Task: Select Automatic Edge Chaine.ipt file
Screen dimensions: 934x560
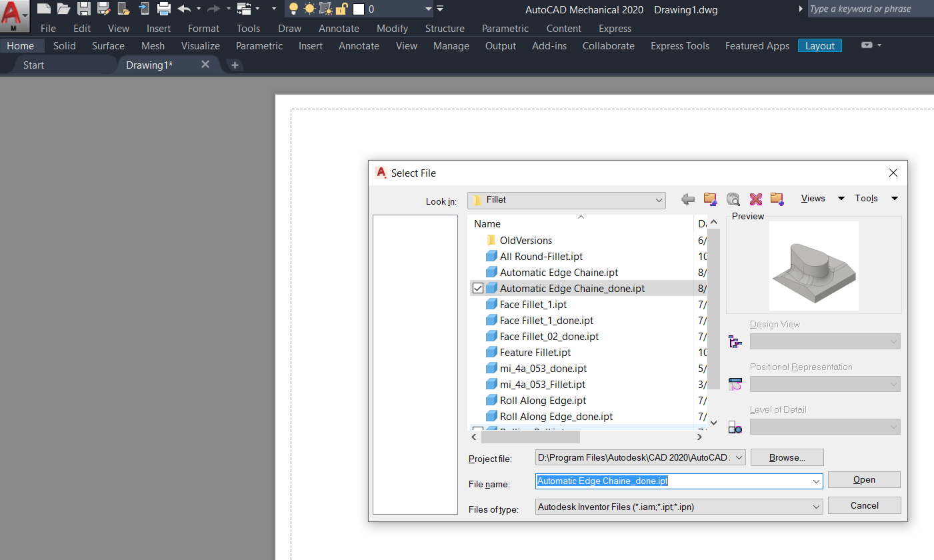Action: click(559, 273)
